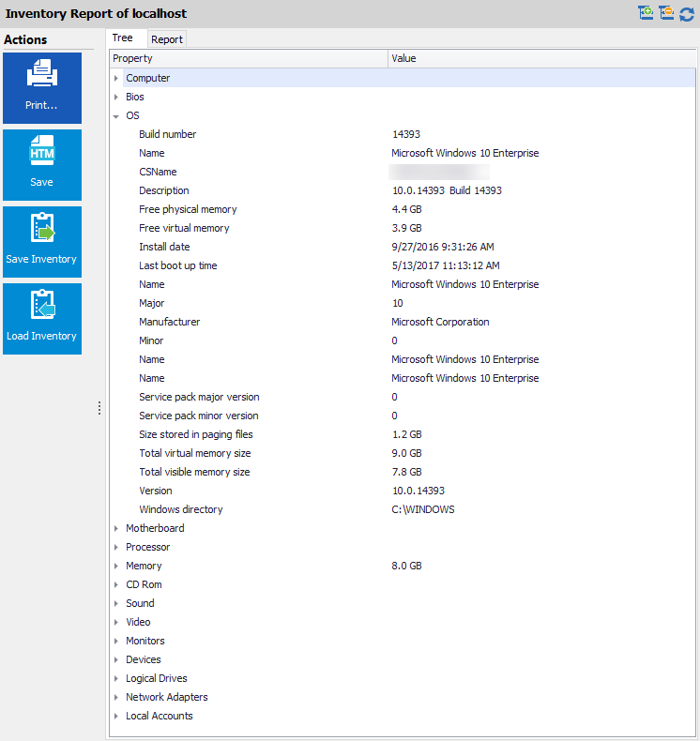
Task: Click the Load Inventory button
Action: pyautogui.click(x=42, y=318)
